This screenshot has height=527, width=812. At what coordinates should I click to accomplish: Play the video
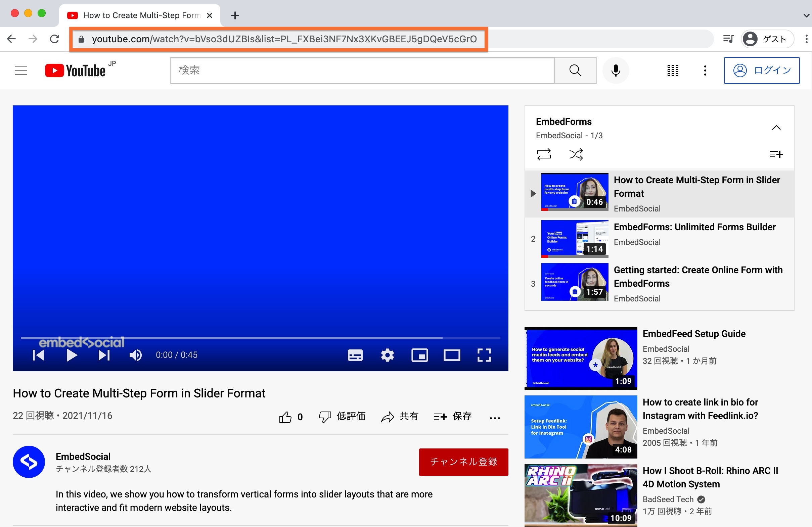(71, 355)
